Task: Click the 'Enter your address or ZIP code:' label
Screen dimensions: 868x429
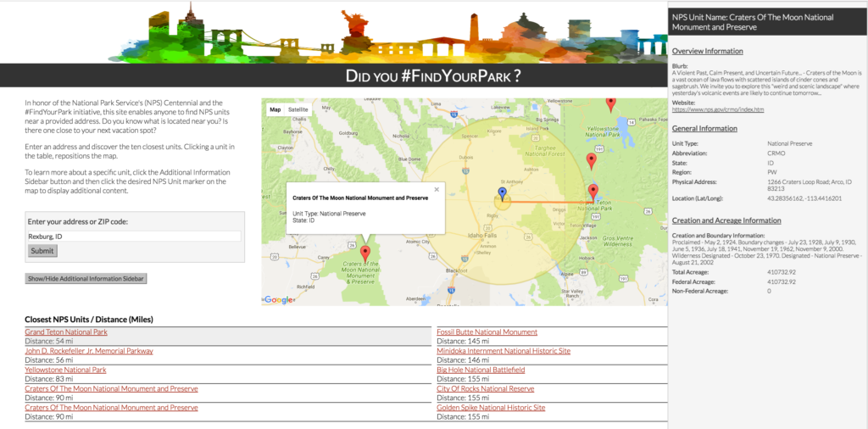Action: coord(77,222)
